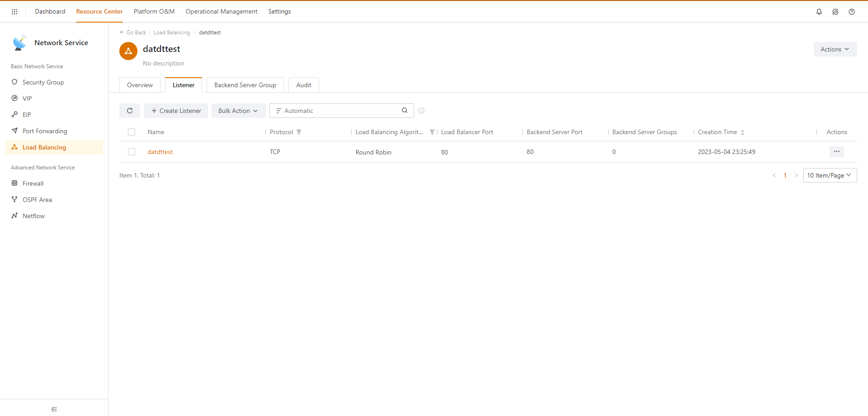868x416 pixels.
Task: Click Create Listener button
Action: [176, 111]
